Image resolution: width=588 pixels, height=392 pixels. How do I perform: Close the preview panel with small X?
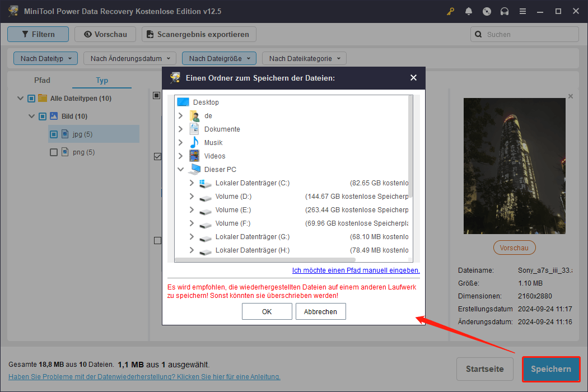(x=571, y=96)
